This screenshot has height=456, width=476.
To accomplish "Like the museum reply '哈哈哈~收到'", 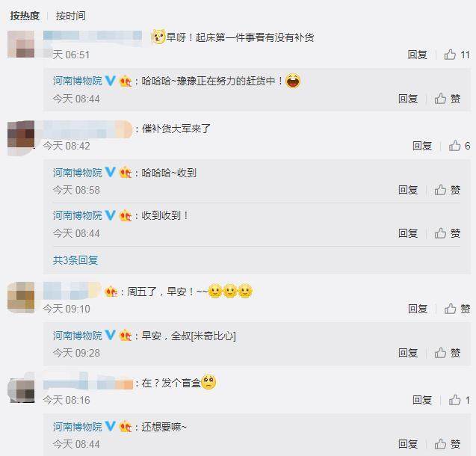I will 447,190.
